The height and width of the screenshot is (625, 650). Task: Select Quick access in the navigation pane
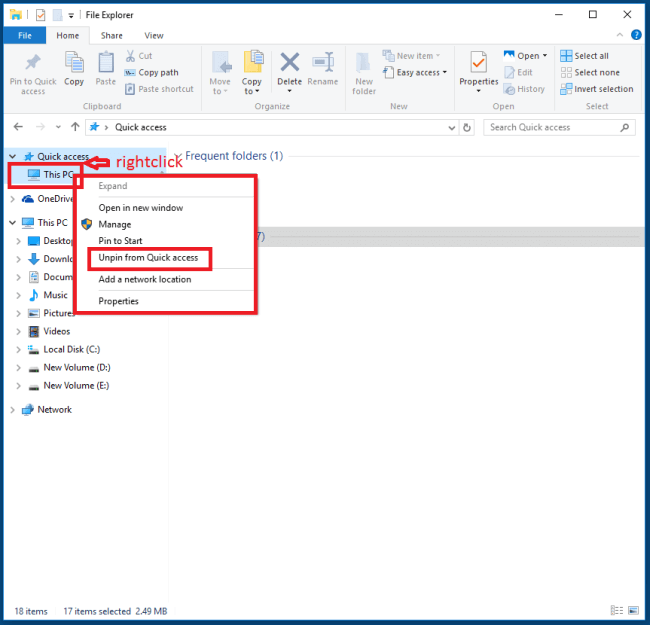[x=63, y=157]
